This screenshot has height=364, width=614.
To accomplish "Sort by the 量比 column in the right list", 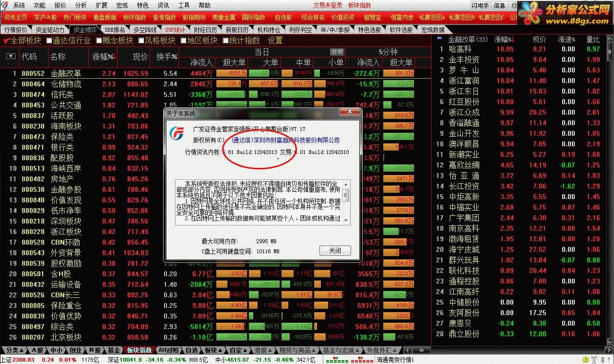I will pyautogui.click(x=593, y=39).
